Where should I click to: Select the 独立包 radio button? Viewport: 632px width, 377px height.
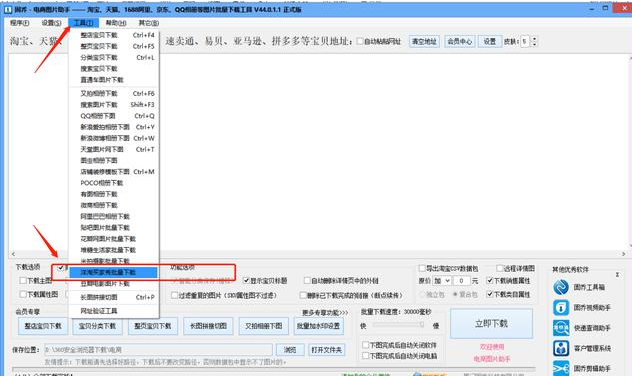[422, 294]
